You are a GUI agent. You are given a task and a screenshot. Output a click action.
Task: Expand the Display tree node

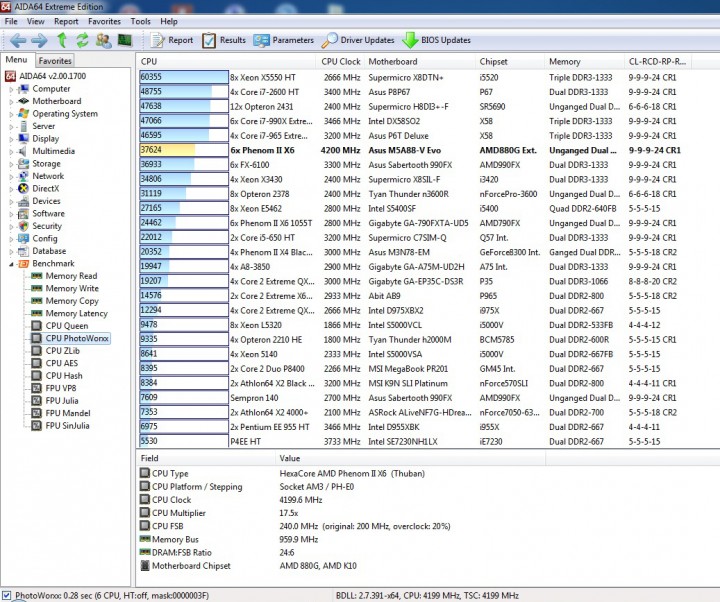point(11,139)
